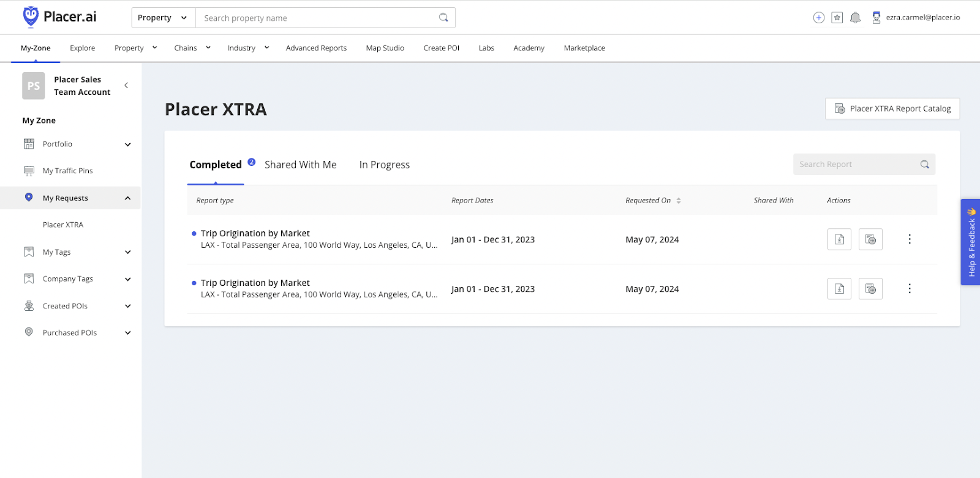This screenshot has height=478, width=980.
Task: Click the Company Tags bookmark icon
Action: coord(29,278)
